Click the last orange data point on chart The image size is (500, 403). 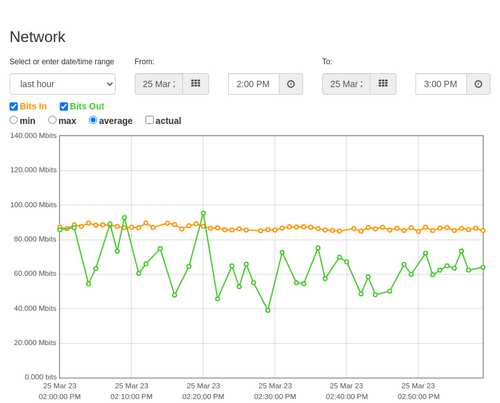[x=483, y=230]
